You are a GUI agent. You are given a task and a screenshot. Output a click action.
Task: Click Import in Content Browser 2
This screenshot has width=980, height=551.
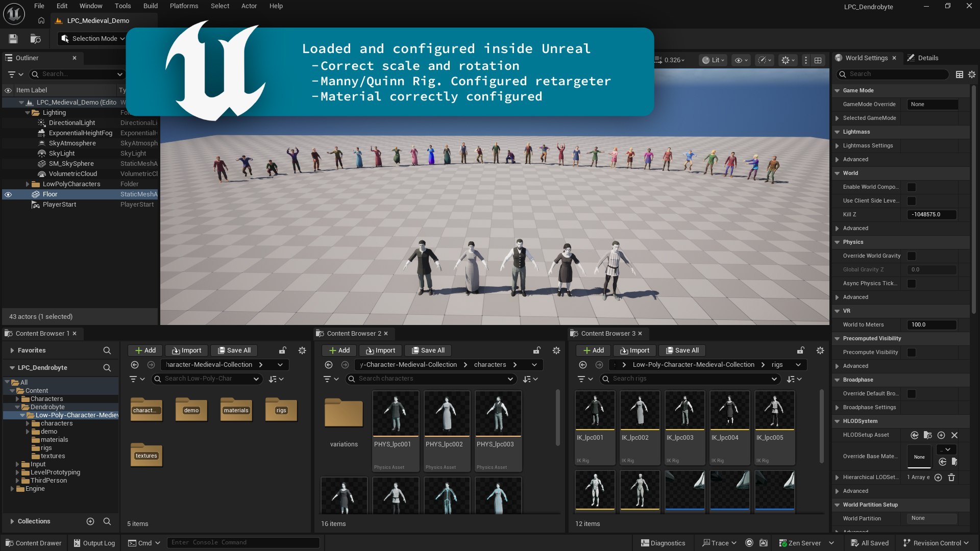(381, 350)
